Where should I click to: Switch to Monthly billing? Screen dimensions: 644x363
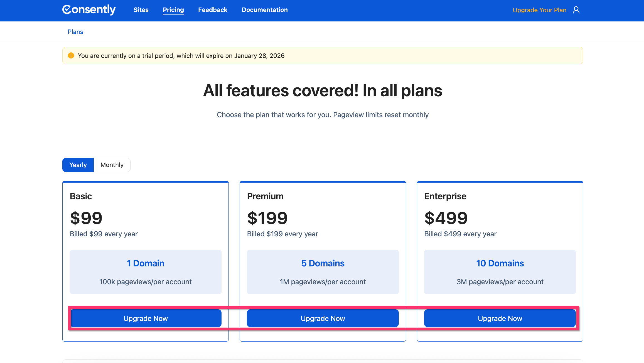point(112,165)
